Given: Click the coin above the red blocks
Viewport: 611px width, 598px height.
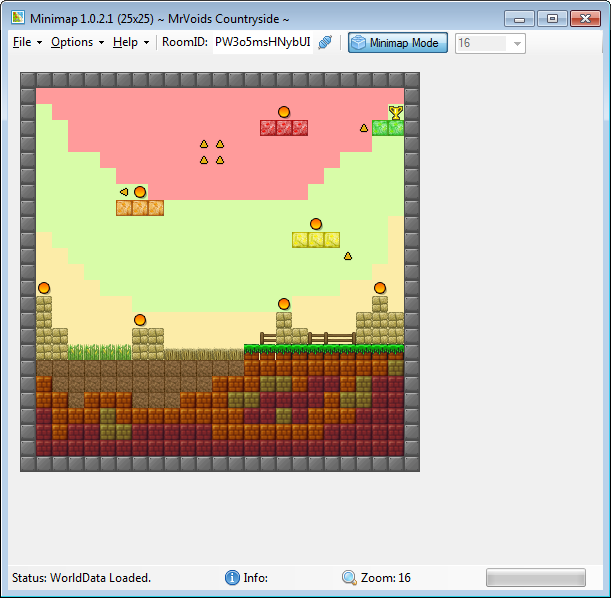Looking at the screenshot, I should click(284, 112).
